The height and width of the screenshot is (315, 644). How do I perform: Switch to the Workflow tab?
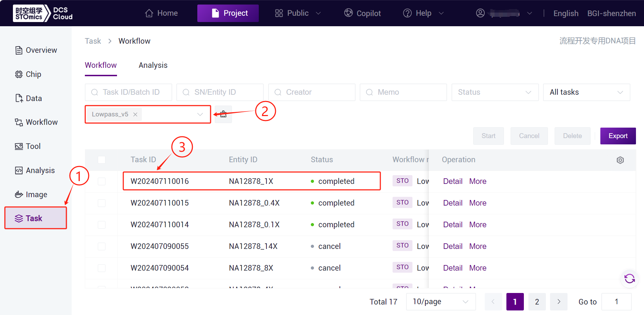(x=101, y=65)
